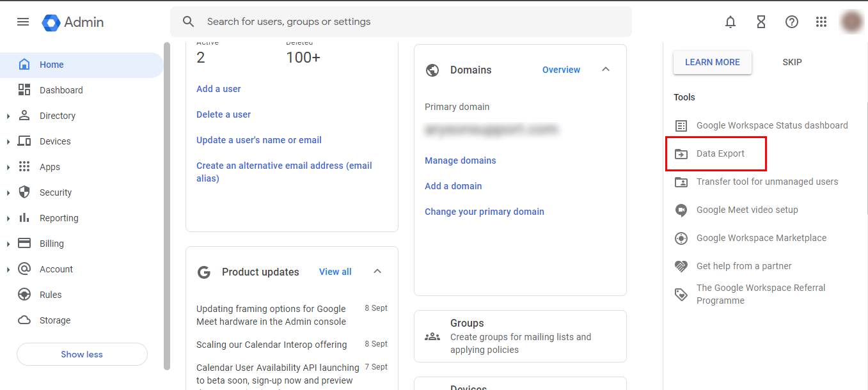
Task: Open Storage from the sidebar
Action: click(x=54, y=320)
